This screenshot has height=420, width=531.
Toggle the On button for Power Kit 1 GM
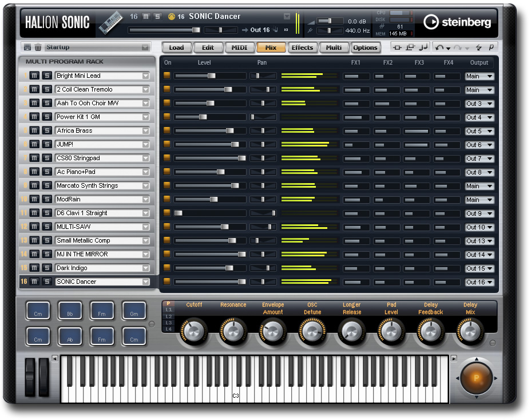(x=167, y=117)
